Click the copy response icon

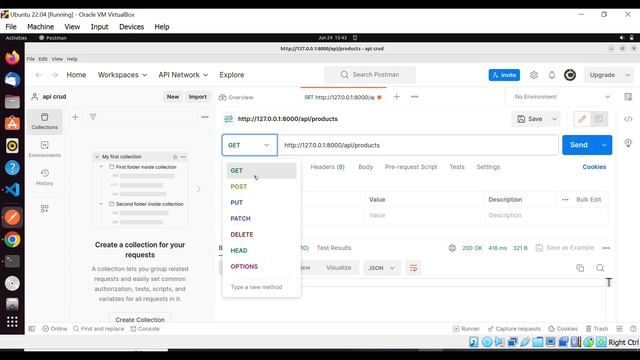580,268
